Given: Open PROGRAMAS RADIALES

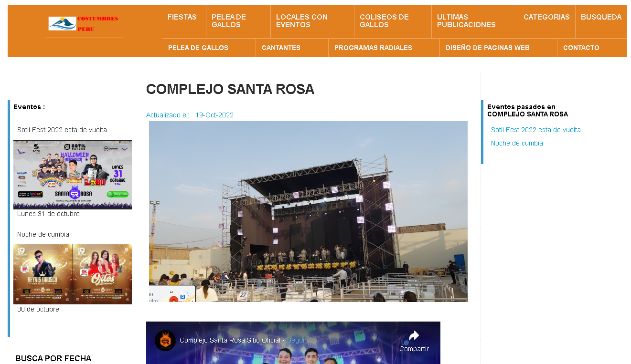Looking at the screenshot, I should pyautogui.click(x=373, y=48).
